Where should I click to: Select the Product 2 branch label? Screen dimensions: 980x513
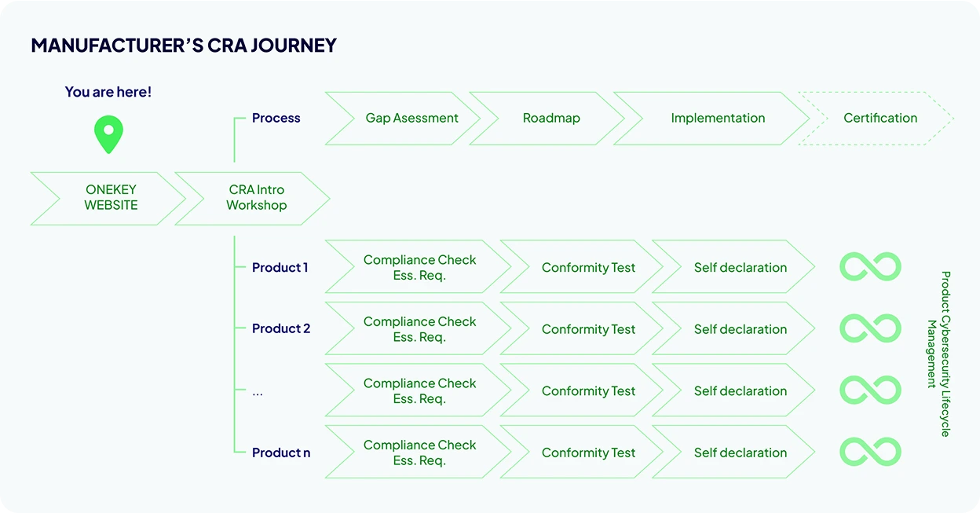point(281,329)
